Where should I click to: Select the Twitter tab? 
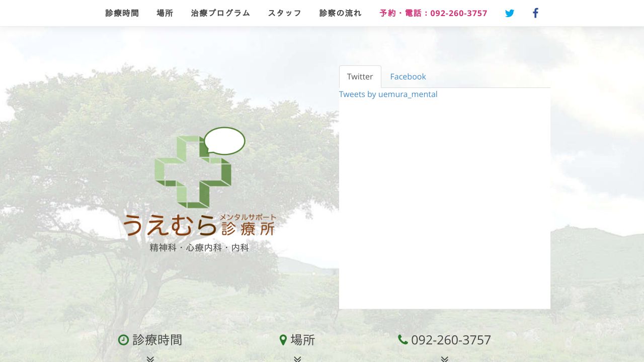(360, 77)
